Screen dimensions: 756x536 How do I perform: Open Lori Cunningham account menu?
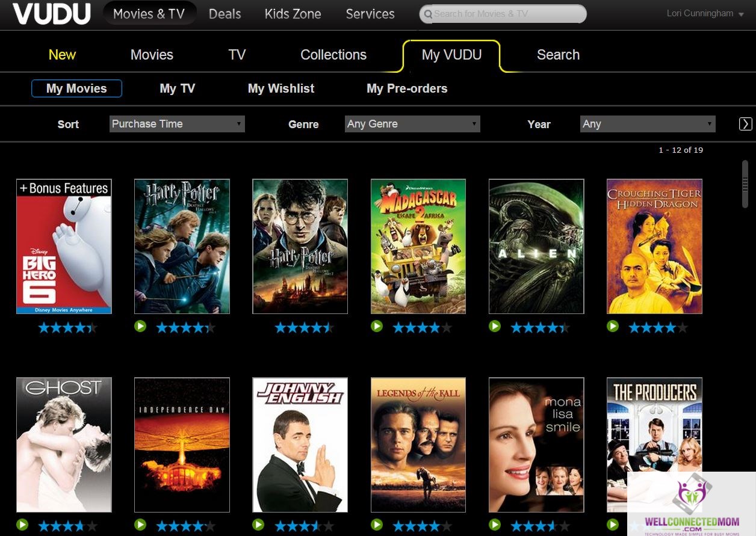pos(705,13)
